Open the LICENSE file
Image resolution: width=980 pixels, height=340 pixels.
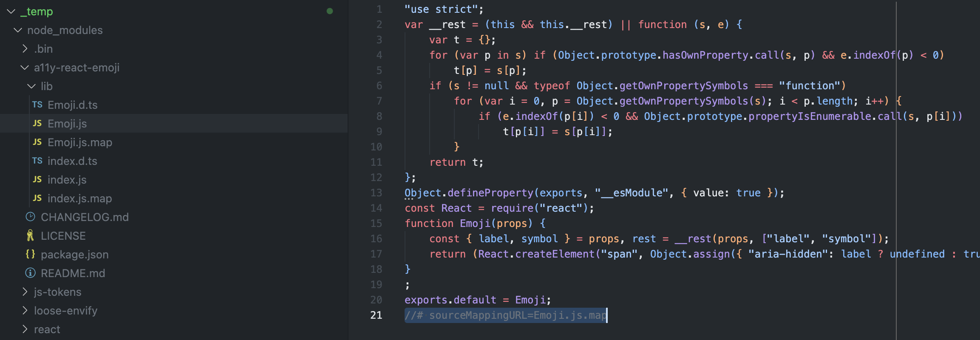pos(63,236)
